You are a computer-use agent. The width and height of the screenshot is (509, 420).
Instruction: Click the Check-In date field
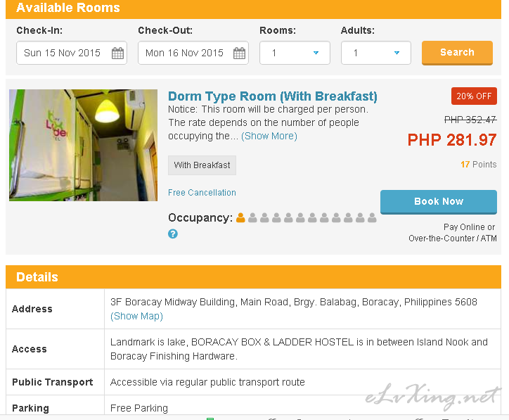point(72,53)
